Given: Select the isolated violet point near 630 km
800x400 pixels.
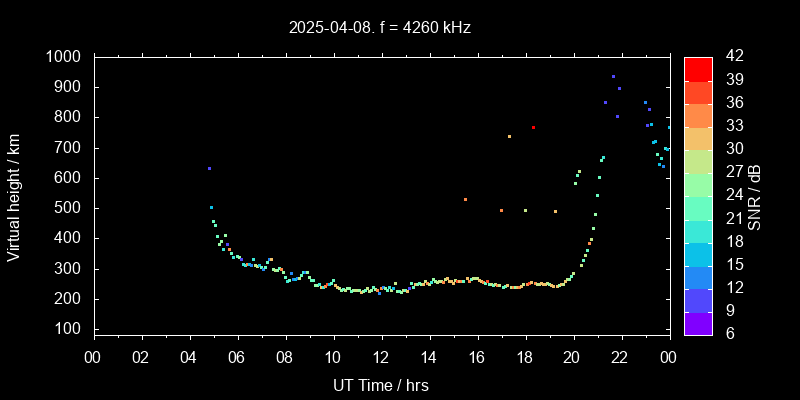Looking at the screenshot, I should point(209,168).
